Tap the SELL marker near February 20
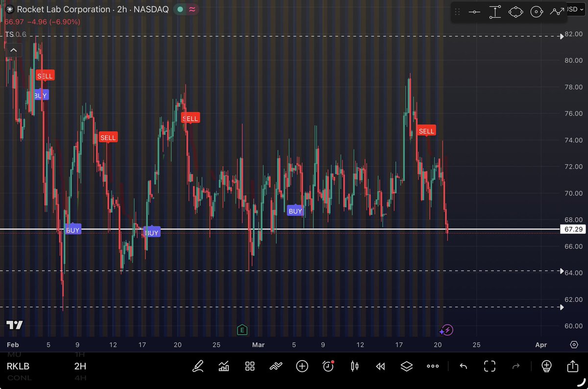 [190, 118]
